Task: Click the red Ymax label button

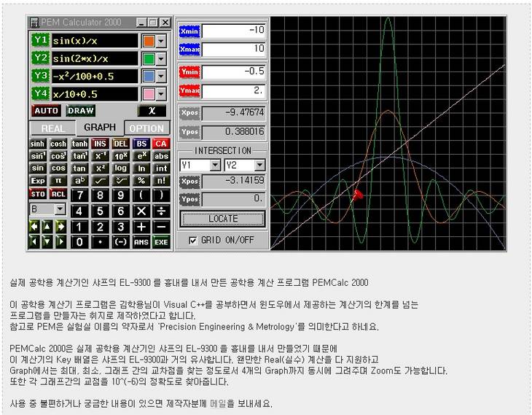Action: [x=189, y=90]
